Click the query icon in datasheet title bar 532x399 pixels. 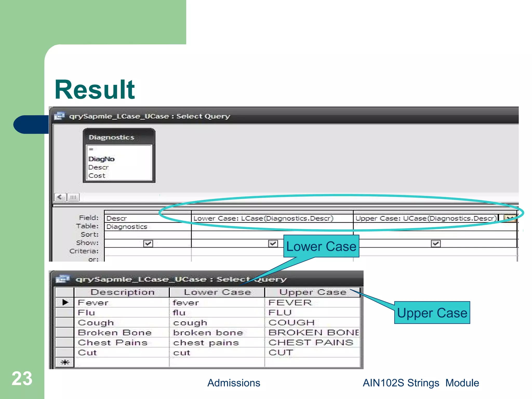click(x=63, y=279)
